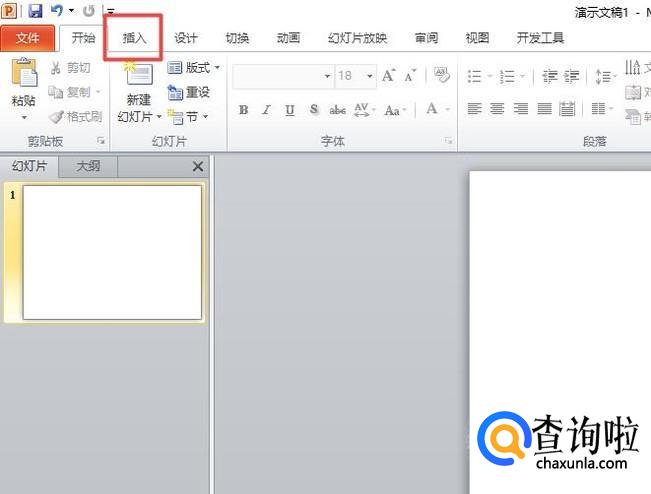Screen dimensions: 651x494
Task: Open the font size 18 dropdown
Action: [x=370, y=76]
